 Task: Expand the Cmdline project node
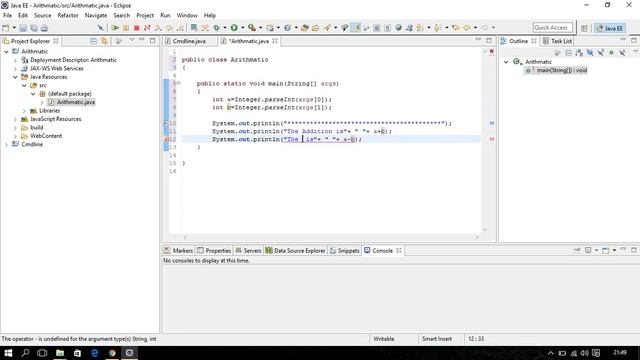point(7,144)
